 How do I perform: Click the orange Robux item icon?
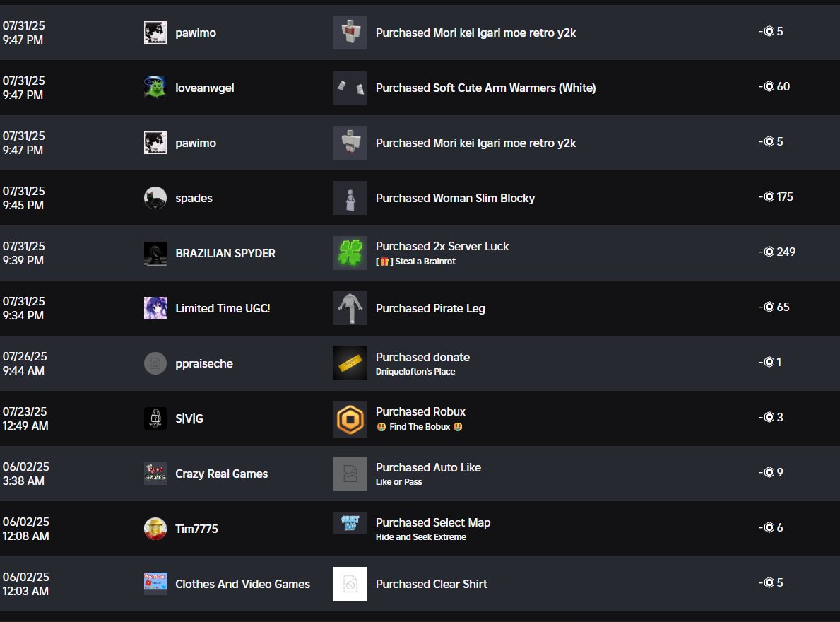pos(350,419)
